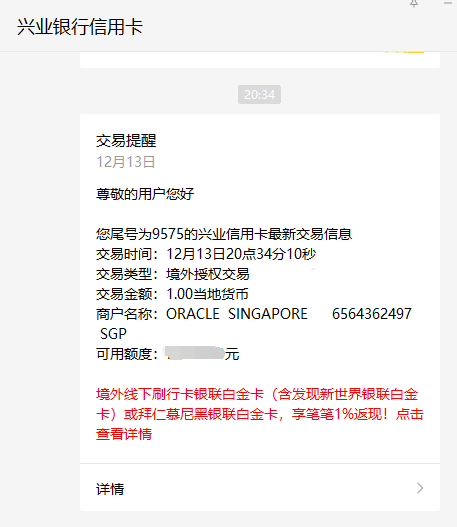
Task: Click the red promotional text 点击查看详情
Action: pos(259,414)
